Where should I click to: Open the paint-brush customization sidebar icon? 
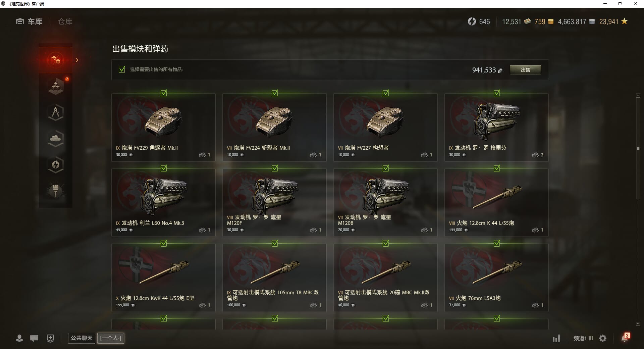pyautogui.click(x=56, y=191)
